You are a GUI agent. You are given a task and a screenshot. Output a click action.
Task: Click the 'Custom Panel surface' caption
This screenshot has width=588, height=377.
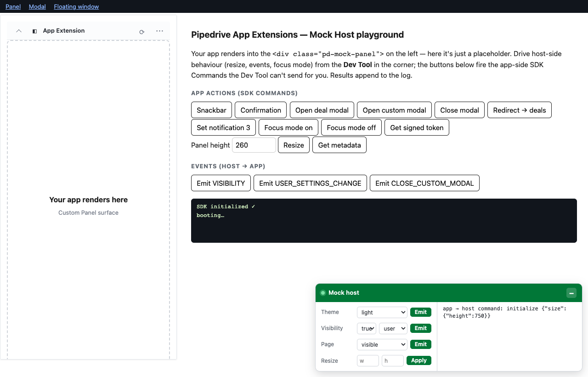tap(89, 212)
